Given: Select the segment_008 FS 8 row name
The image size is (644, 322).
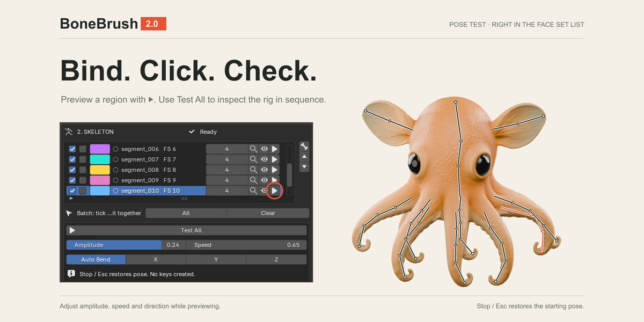Looking at the screenshot, I should coord(149,170).
